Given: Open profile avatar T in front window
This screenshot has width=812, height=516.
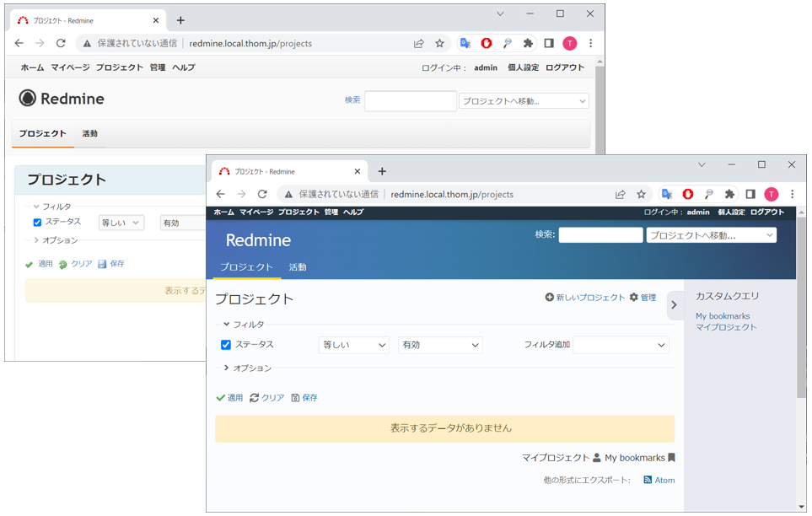Looking at the screenshot, I should [771, 194].
